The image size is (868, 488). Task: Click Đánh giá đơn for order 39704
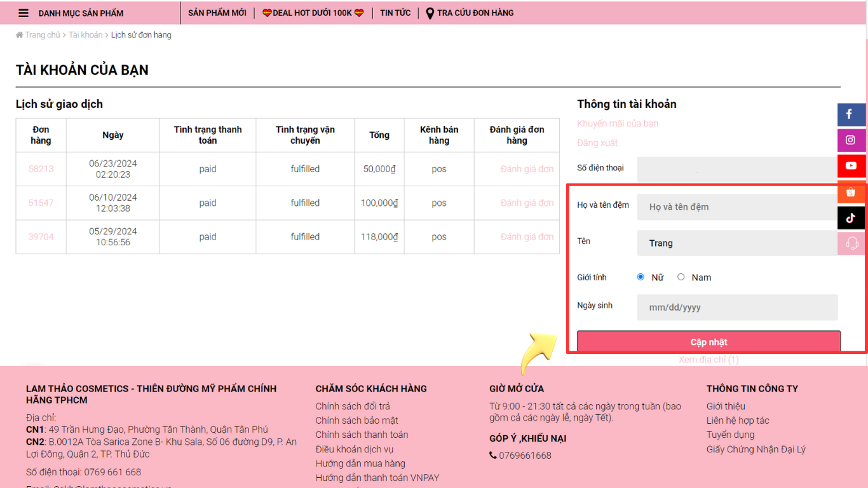coord(527,236)
